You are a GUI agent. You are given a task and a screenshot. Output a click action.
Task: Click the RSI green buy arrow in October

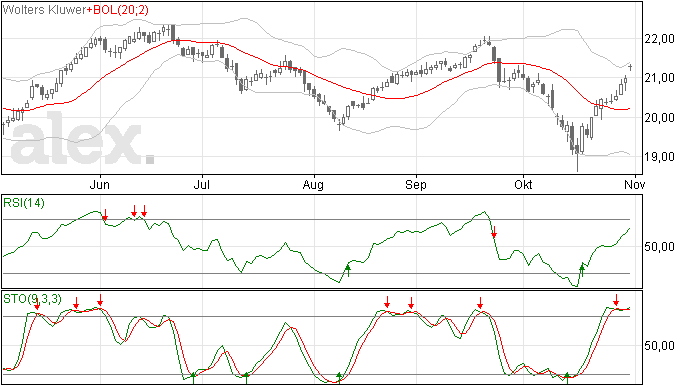pyautogui.click(x=582, y=270)
